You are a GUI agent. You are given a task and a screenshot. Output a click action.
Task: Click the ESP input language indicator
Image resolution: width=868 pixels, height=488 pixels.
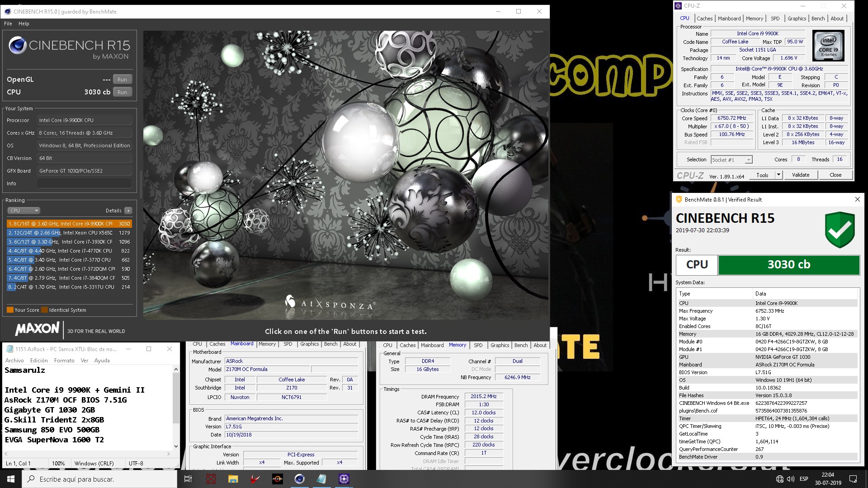804,479
